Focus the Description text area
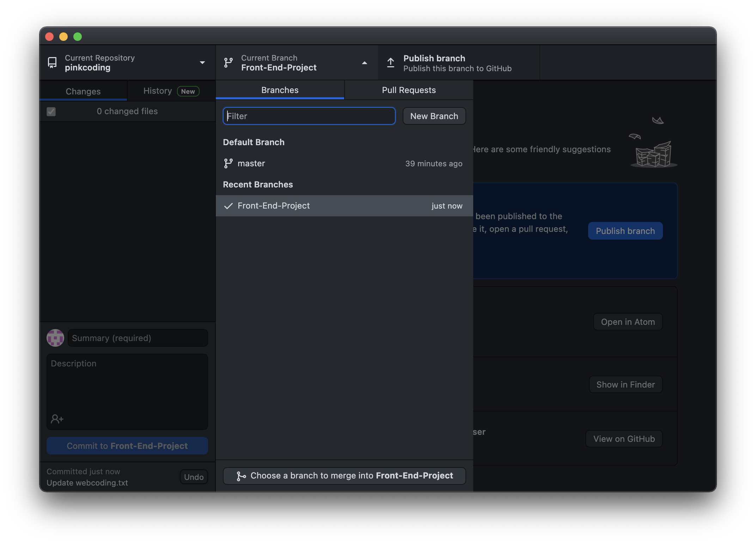The image size is (756, 544). click(127, 391)
